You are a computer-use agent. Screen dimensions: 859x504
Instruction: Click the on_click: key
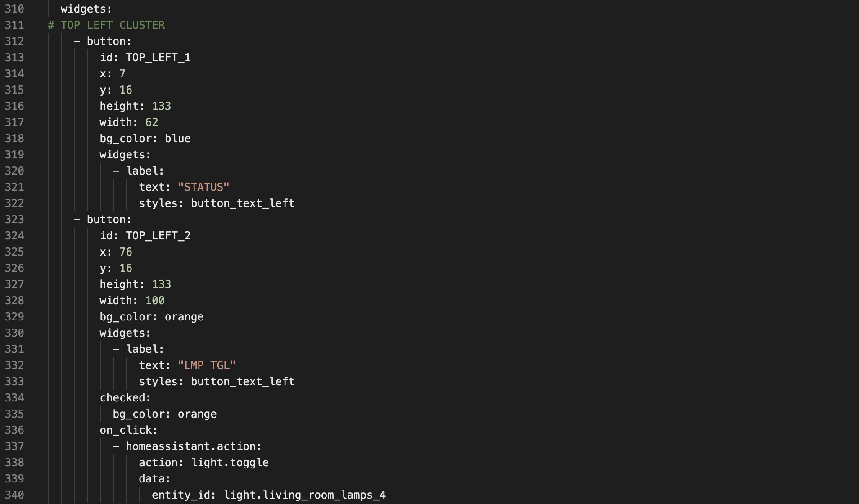coord(128,430)
